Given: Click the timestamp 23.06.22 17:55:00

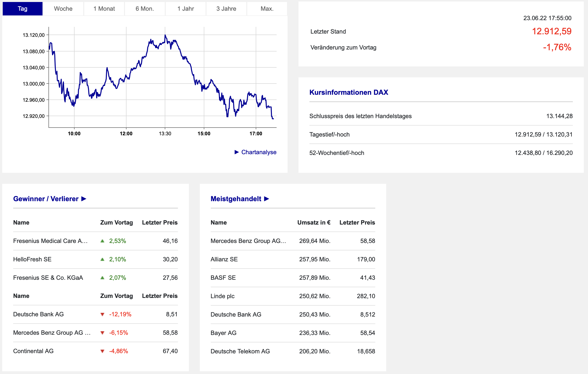Looking at the screenshot, I should click(x=547, y=18).
